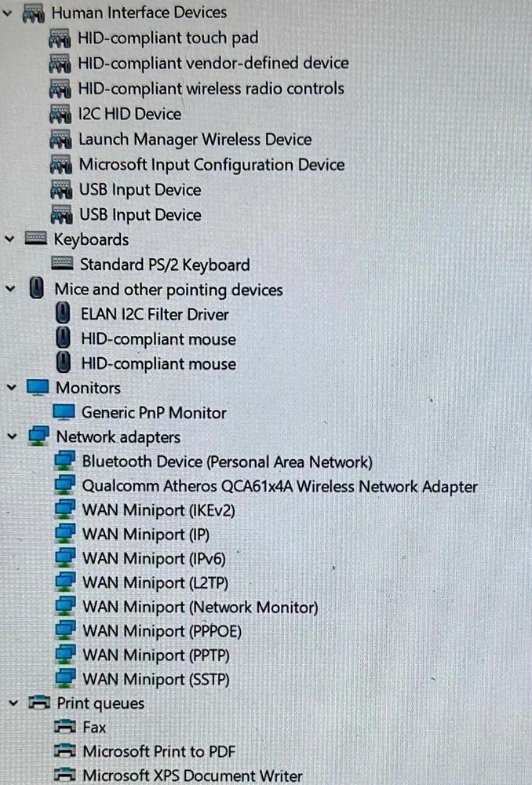Click the Standard PS/2 Keyboard icon

(63, 263)
